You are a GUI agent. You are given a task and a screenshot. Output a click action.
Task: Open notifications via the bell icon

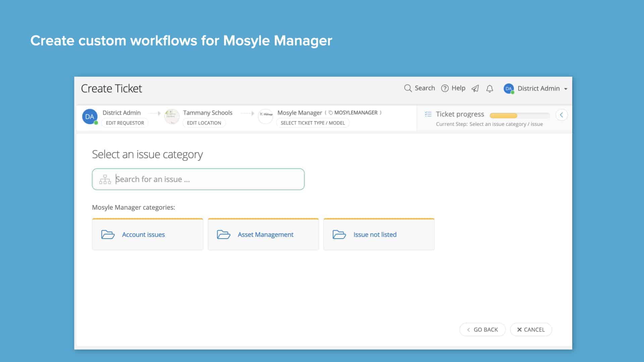click(489, 88)
